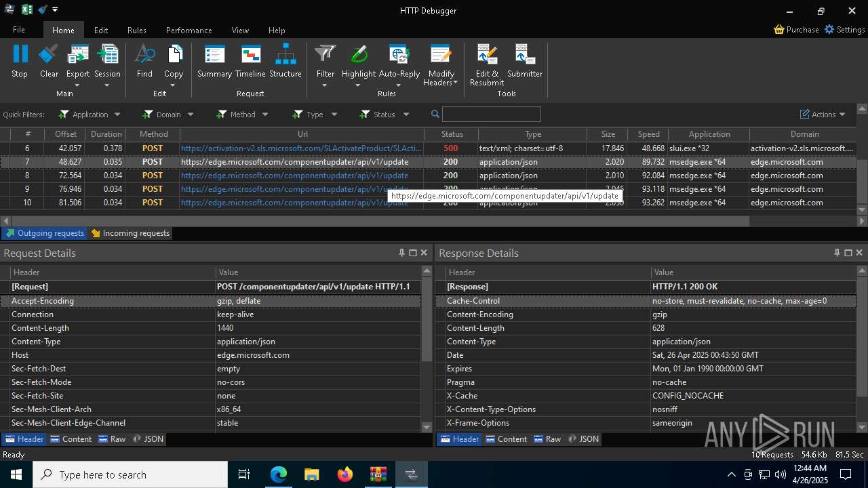The image size is (868, 488).
Task: Sort the request list by Speed column
Action: [648, 134]
